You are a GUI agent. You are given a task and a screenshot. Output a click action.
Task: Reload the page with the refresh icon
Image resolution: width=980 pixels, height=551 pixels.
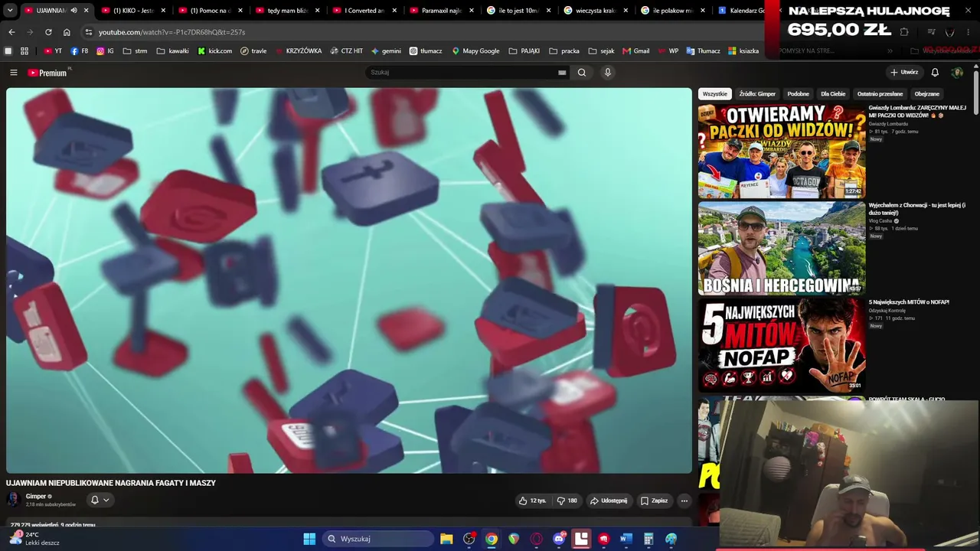pyautogui.click(x=48, y=32)
